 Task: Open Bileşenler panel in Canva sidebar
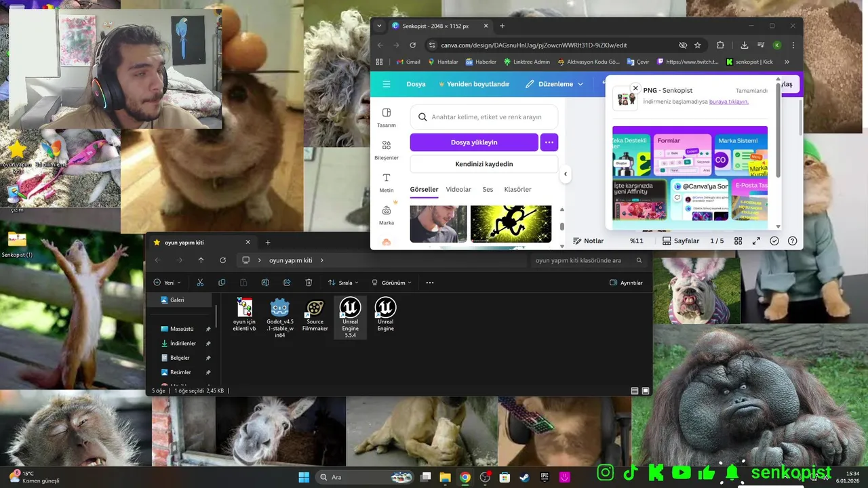(x=387, y=150)
